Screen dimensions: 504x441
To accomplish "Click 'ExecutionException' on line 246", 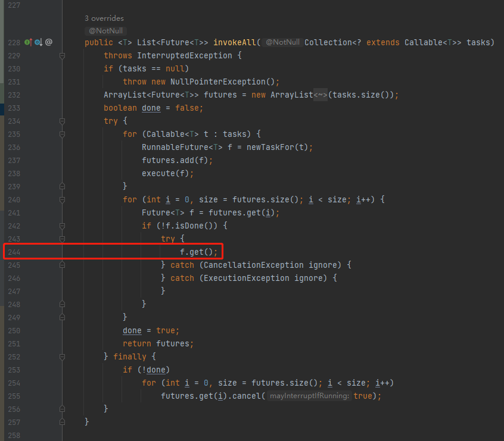I will [247, 278].
